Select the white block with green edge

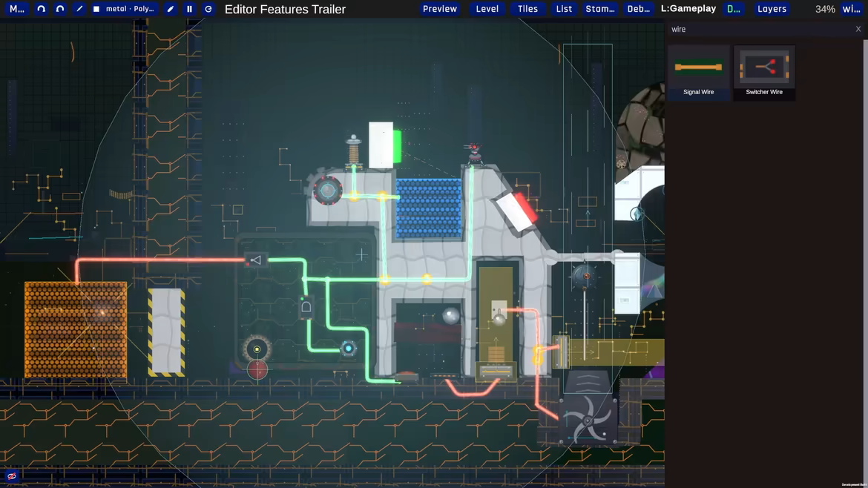click(385, 145)
